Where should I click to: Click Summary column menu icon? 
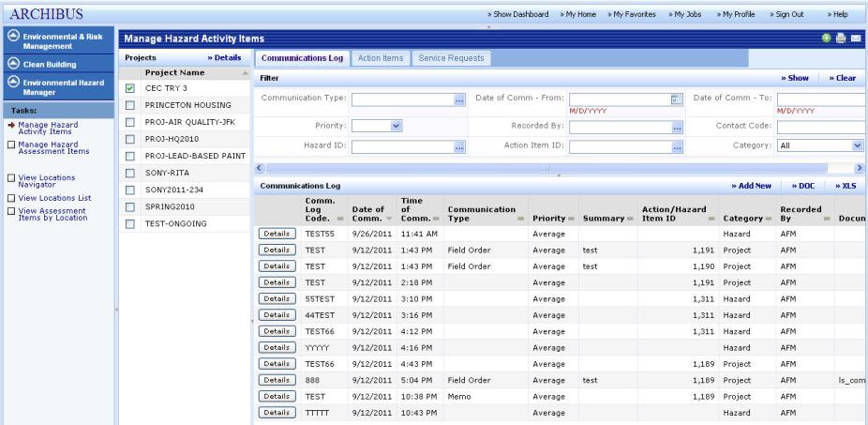tap(631, 220)
